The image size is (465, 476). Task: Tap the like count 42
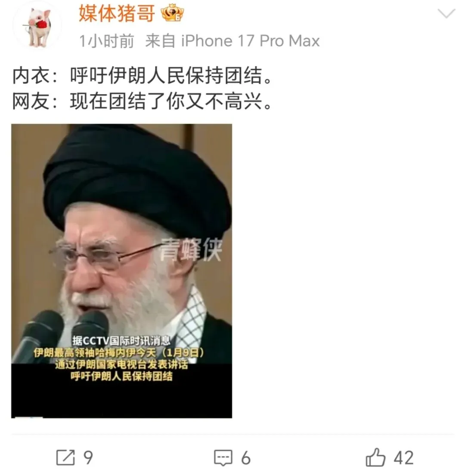(404, 458)
